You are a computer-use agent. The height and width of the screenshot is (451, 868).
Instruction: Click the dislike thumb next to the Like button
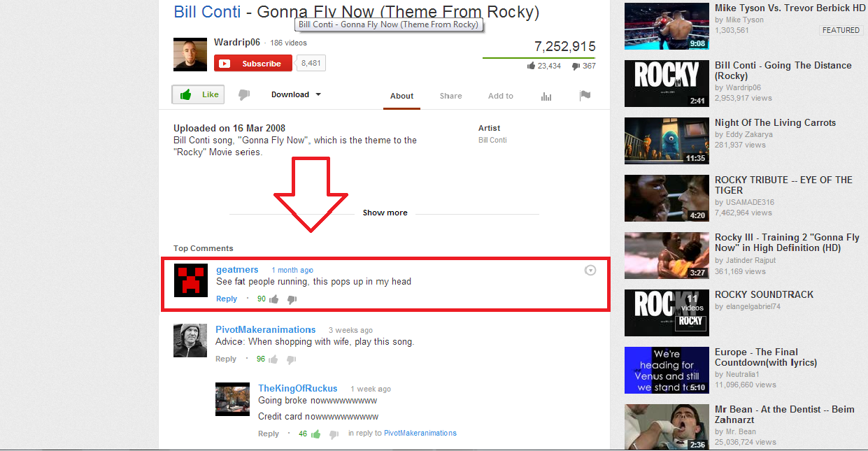(243, 94)
